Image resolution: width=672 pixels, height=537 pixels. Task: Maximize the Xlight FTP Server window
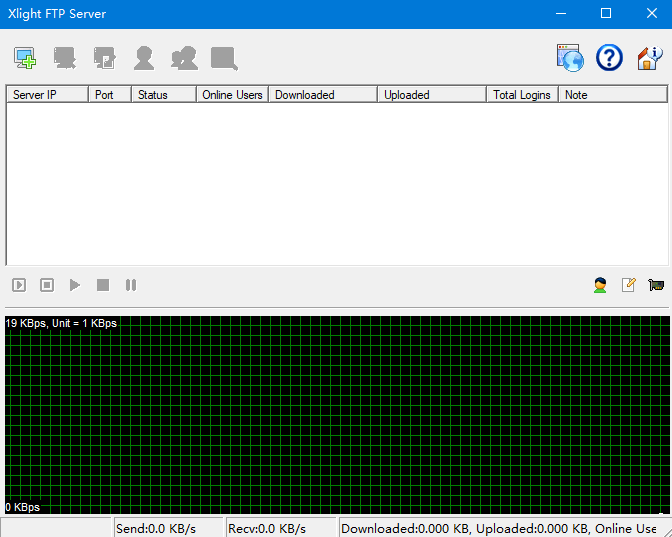(x=606, y=14)
